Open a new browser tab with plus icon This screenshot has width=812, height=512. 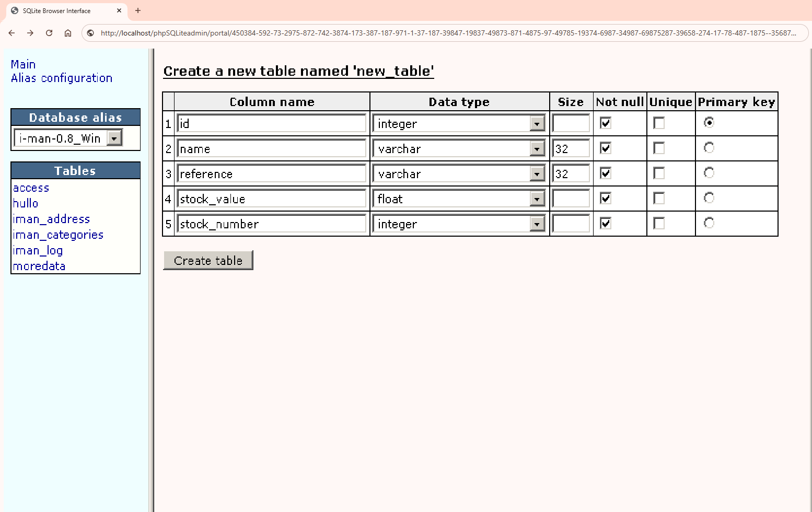pyautogui.click(x=137, y=10)
